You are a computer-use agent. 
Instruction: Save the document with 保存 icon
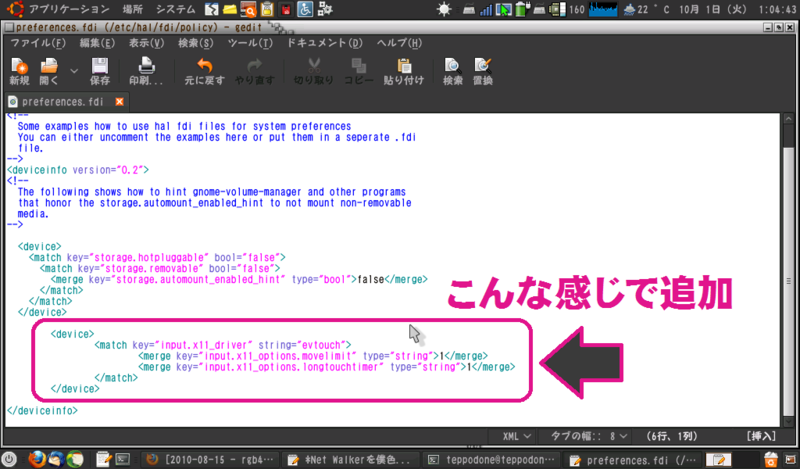coord(99,71)
